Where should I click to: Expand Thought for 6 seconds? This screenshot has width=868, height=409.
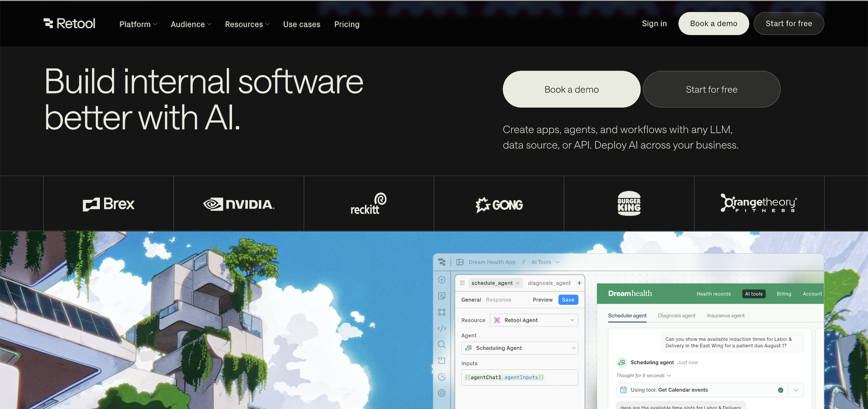(643, 376)
